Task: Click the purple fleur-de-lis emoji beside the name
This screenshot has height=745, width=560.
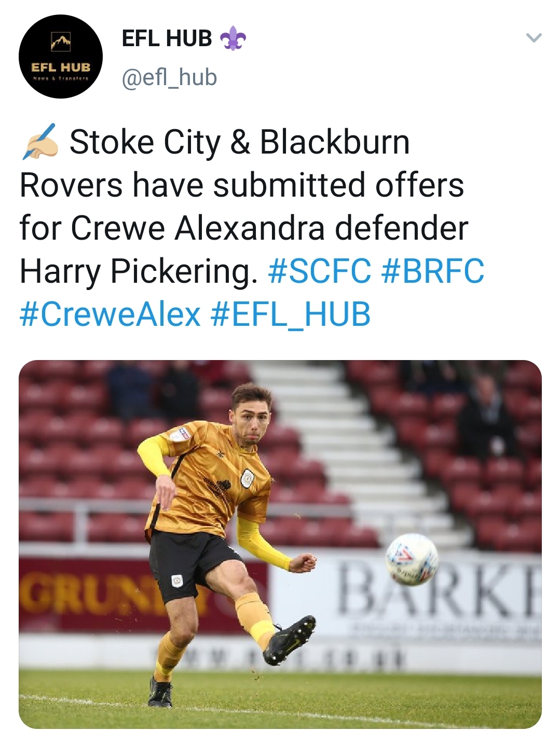Action: [233, 38]
